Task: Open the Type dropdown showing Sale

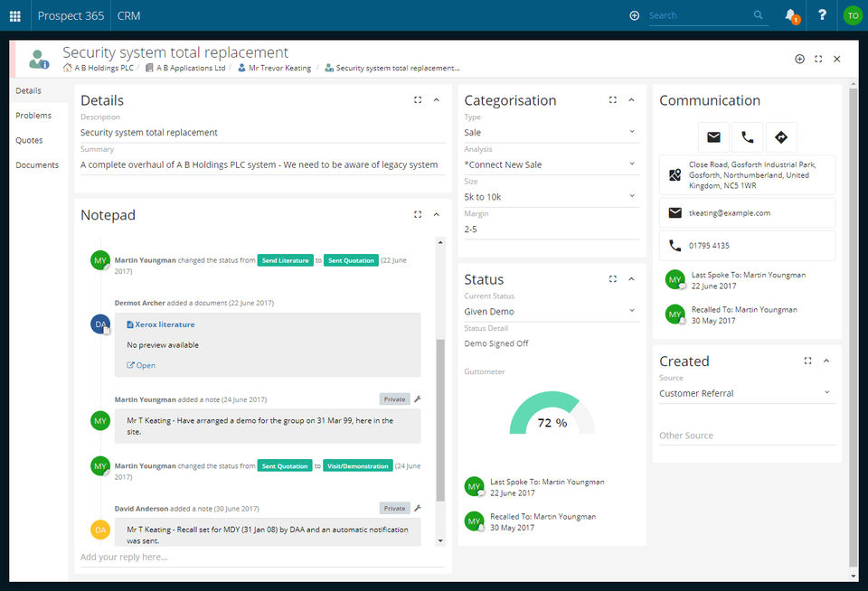Action: pyautogui.click(x=552, y=132)
